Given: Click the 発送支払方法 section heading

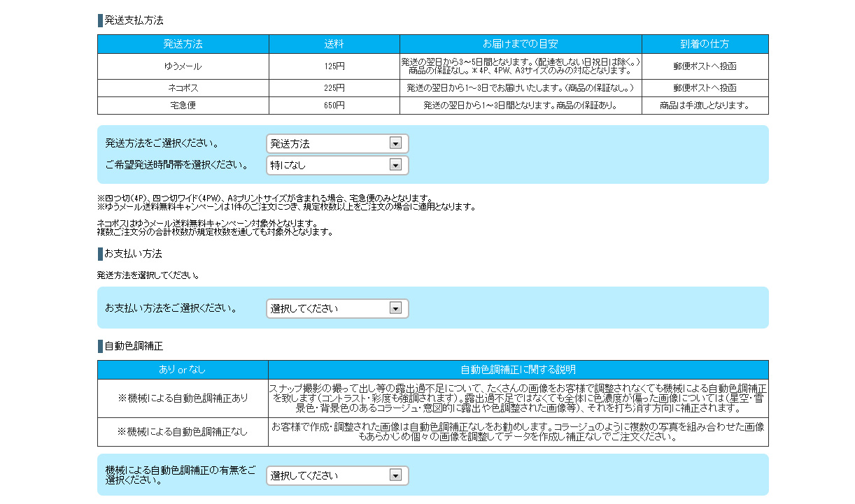Looking at the screenshot, I should point(134,20).
